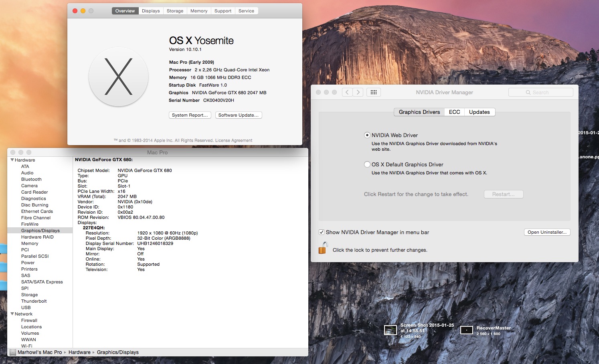
Task: Click the Search field in NVIDIA Driver Manager
Action: pyautogui.click(x=540, y=92)
